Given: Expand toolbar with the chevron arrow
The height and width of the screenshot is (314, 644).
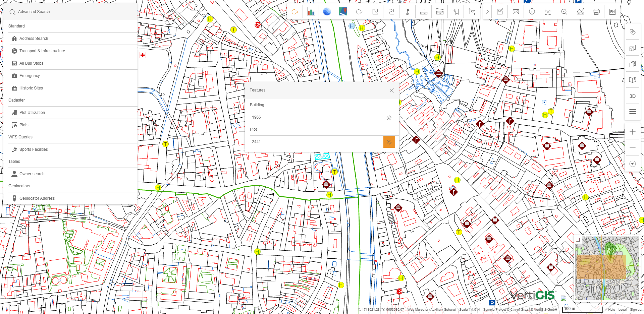Looking at the screenshot, I should pyautogui.click(x=487, y=12).
